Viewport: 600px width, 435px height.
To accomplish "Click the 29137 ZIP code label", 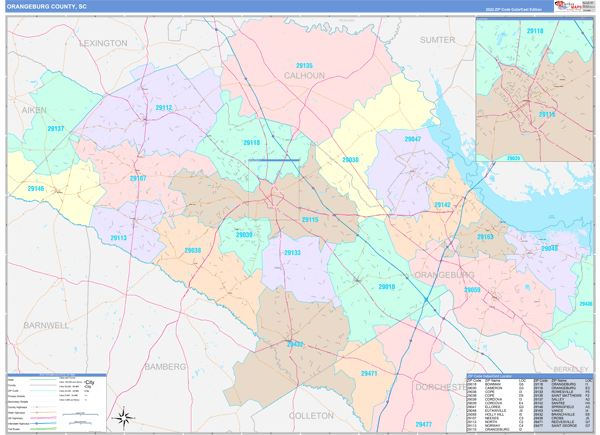I will [x=55, y=129].
